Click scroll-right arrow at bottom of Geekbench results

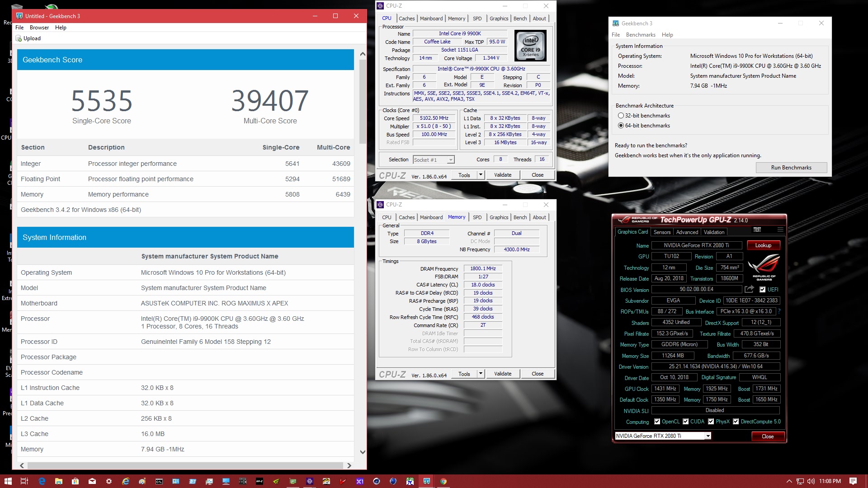[x=349, y=465]
